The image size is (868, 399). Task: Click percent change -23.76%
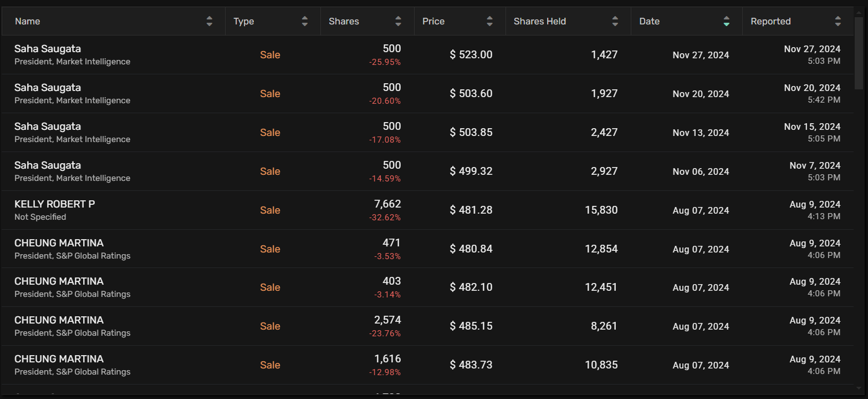click(x=385, y=334)
